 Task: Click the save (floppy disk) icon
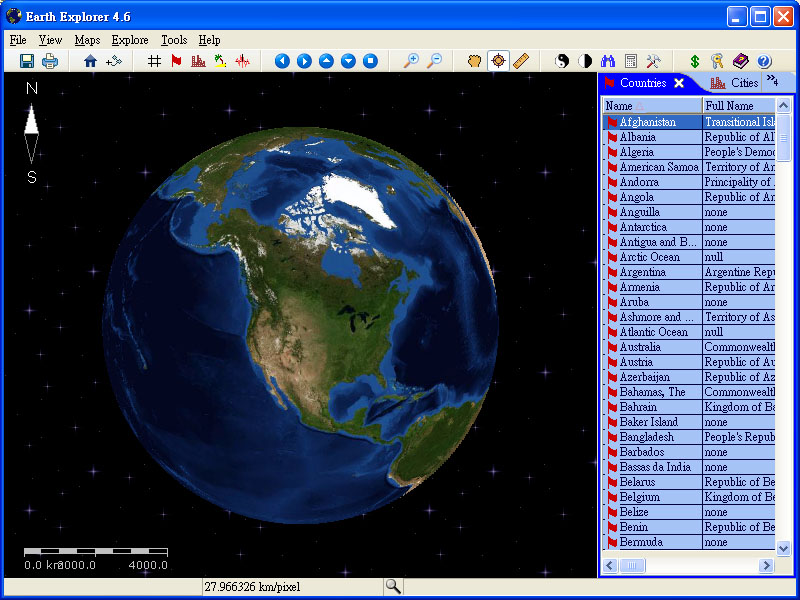27,61
